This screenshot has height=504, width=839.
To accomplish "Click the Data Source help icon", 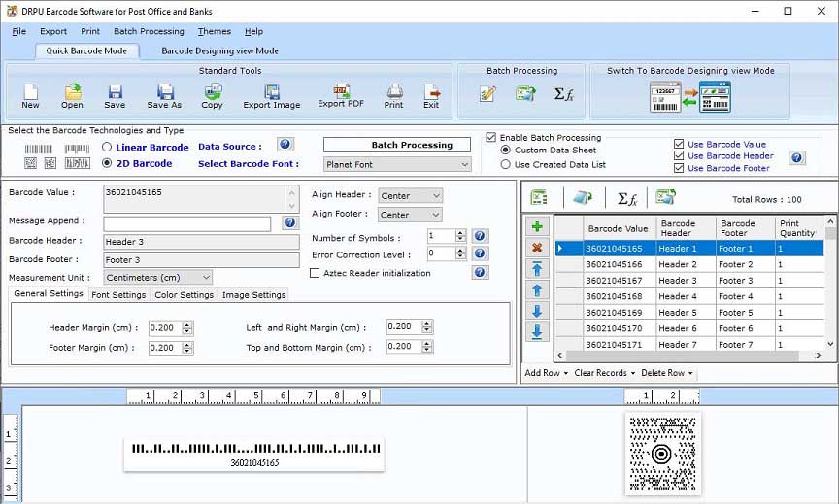I will point(285,144).
